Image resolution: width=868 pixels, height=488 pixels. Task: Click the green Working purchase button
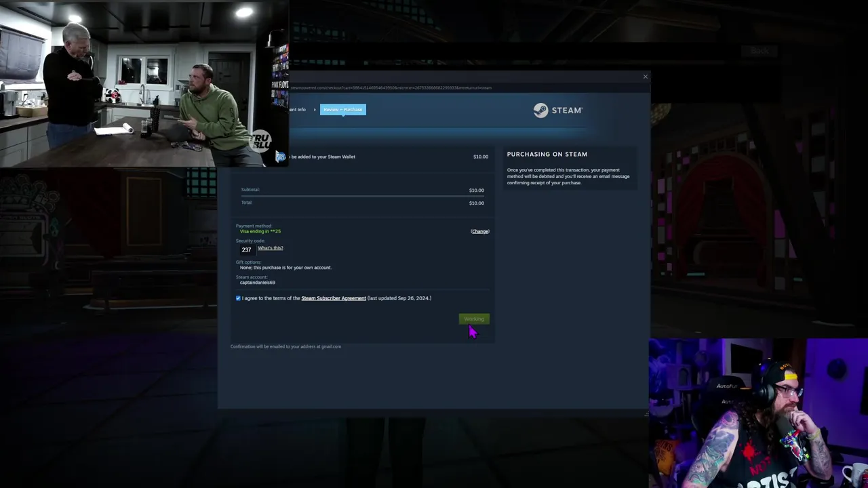[474, 319]
